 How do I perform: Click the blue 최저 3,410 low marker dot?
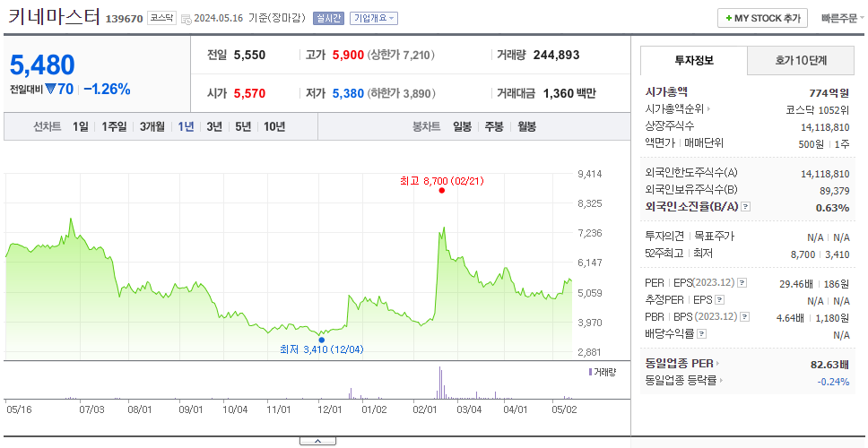[x=322, y=340]
